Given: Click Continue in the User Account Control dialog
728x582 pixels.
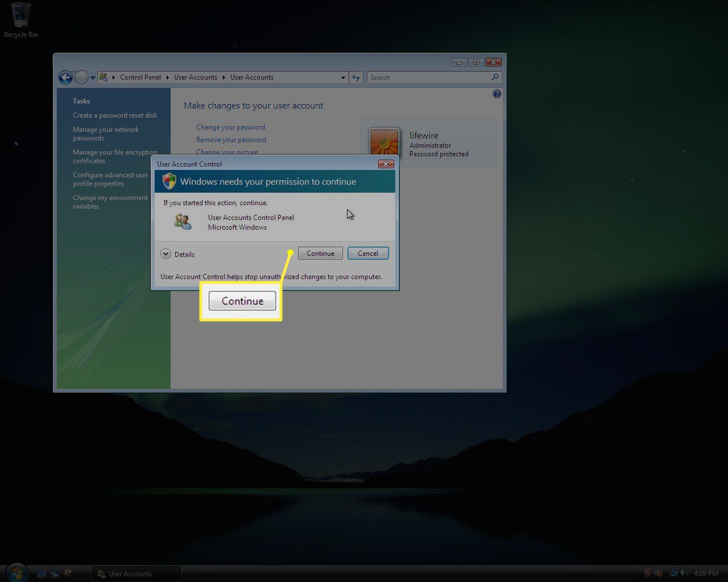Looking at the screenshot, I should tap(320, 253).
